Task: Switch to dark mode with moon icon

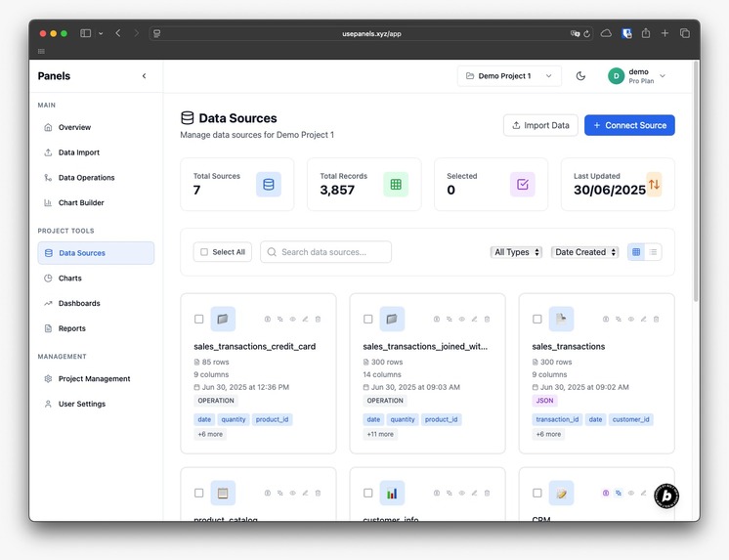Action: coord(580,76)
